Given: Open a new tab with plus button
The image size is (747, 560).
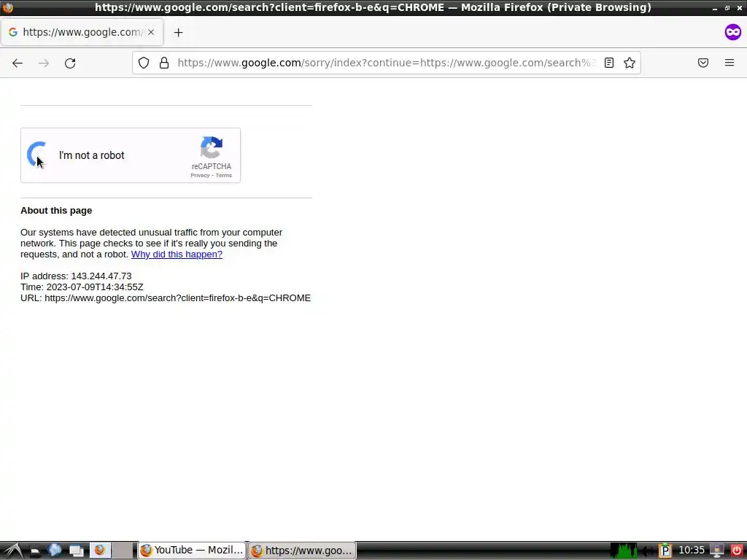Looking at the screenshot, I should (178, 32).
